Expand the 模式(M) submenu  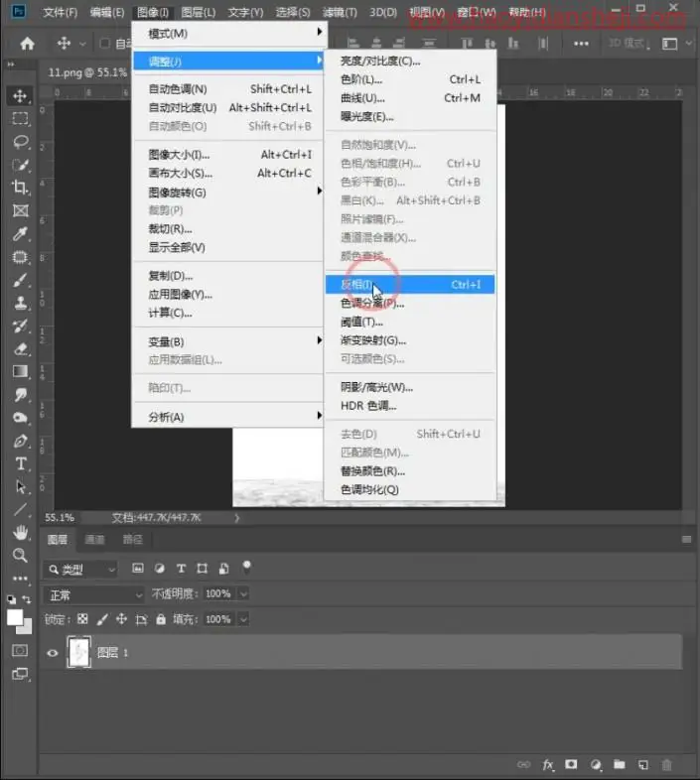pos(229,34)
